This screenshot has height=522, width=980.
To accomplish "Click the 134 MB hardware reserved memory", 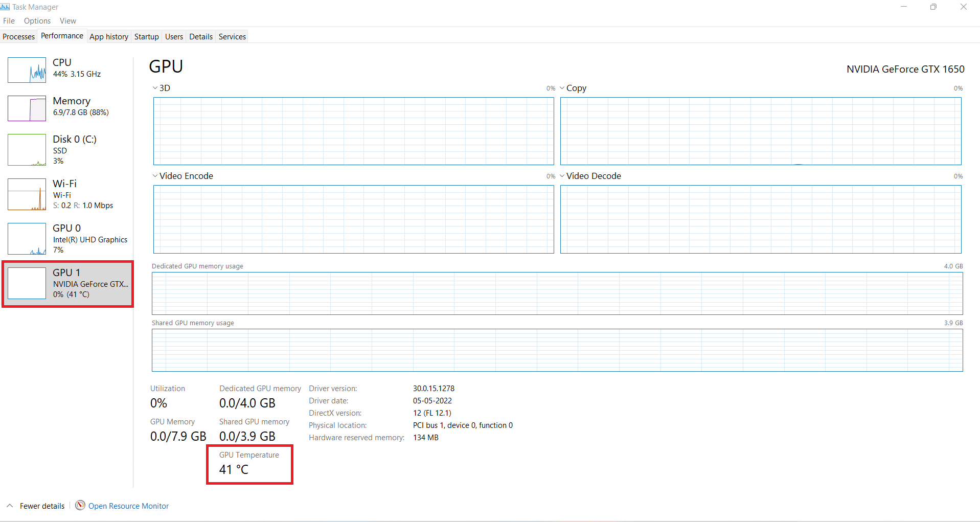I will click(x=426, y=438).
